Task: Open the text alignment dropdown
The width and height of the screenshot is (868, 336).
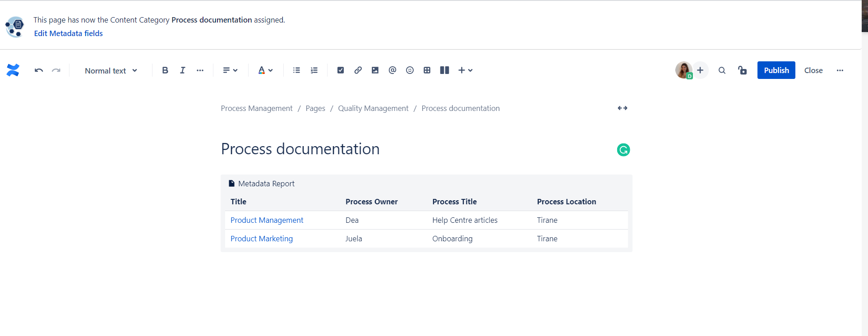Action: (230, 70)
